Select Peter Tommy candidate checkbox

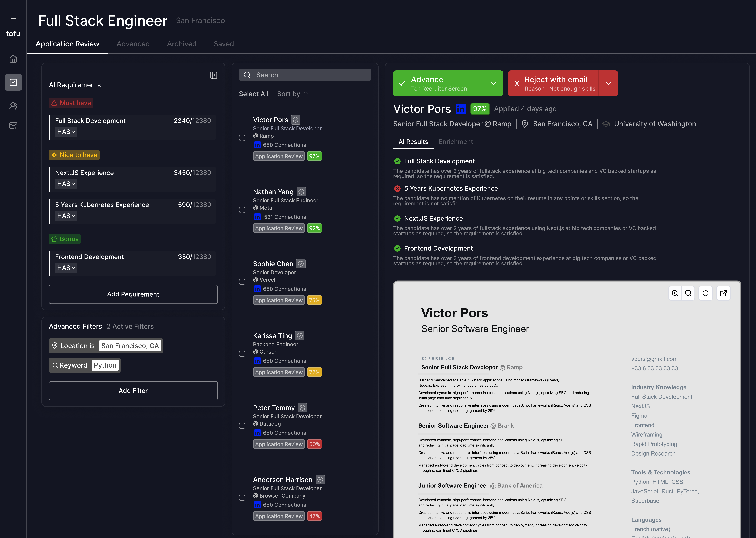point(242,426)
